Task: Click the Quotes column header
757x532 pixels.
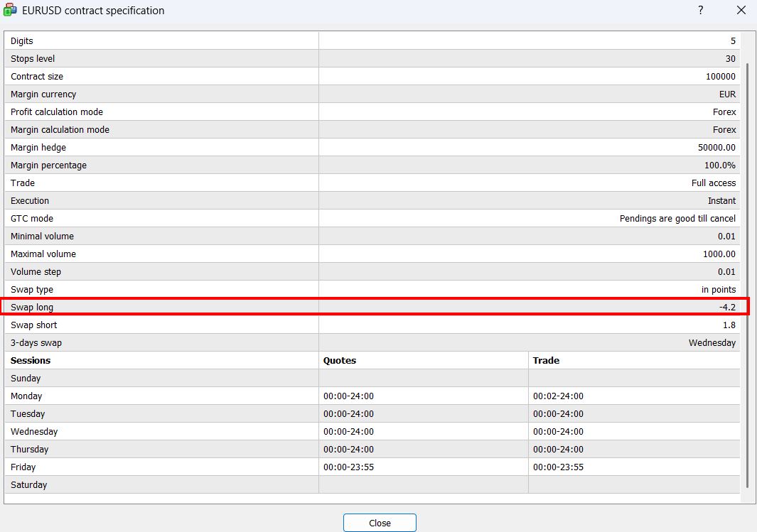Action: (340, 361)
